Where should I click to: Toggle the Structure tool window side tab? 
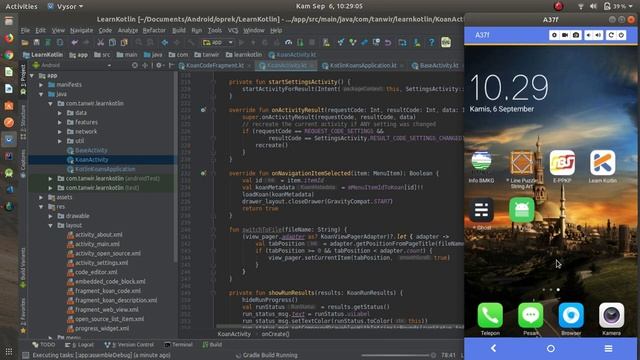click(23, 122)
